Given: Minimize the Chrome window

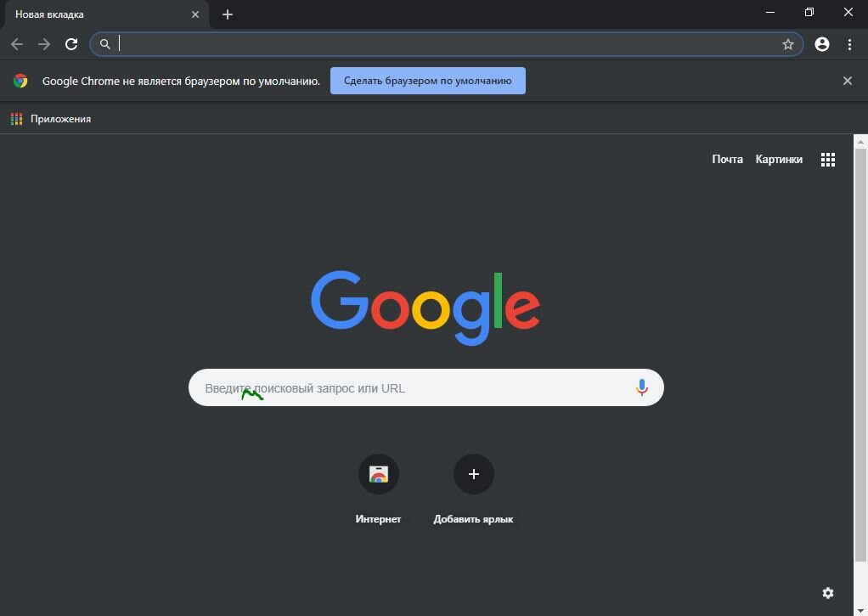Looking at the screenshot, I should click(x=770, y=12).
